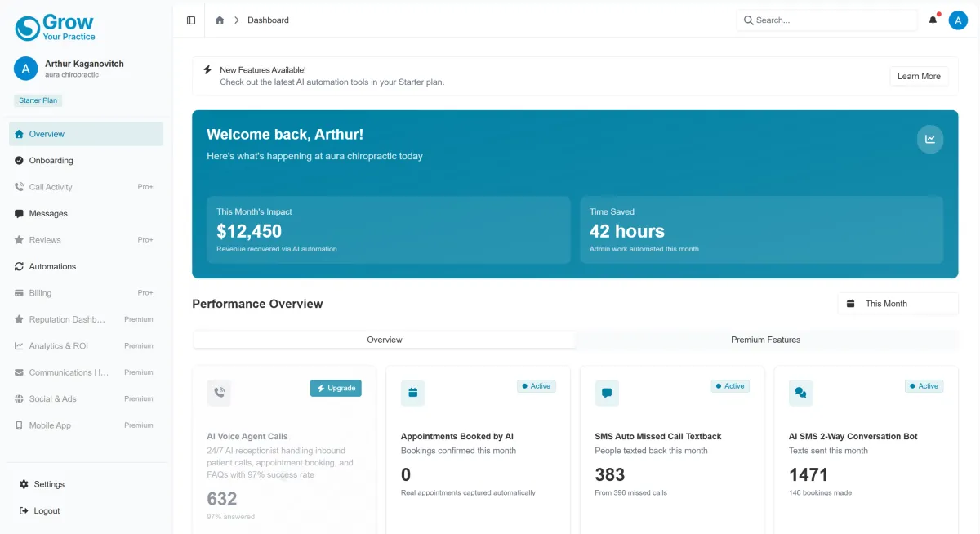Open the notifications bell
The width and height of the screenshot is (980, 534).
point(933,20)
